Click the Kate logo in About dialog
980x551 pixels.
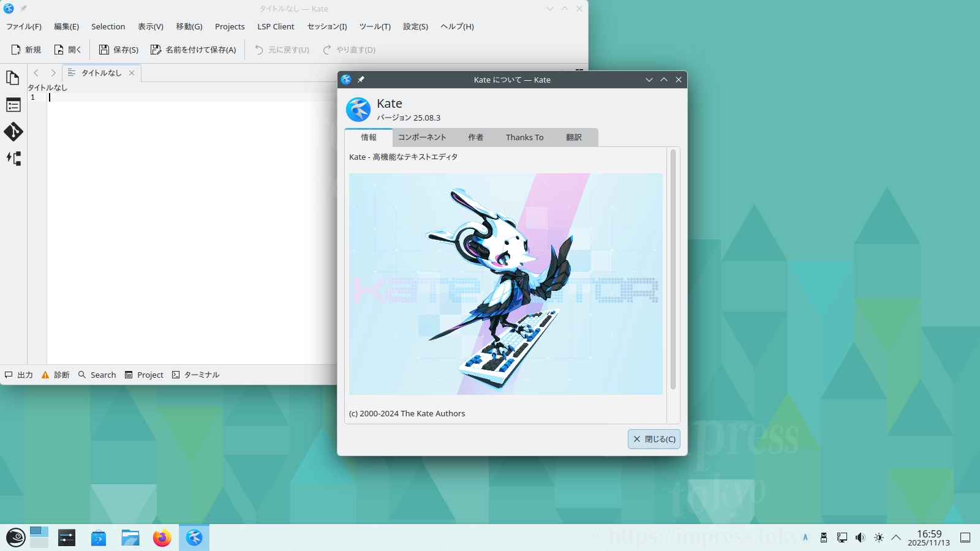tap(358, 110)
